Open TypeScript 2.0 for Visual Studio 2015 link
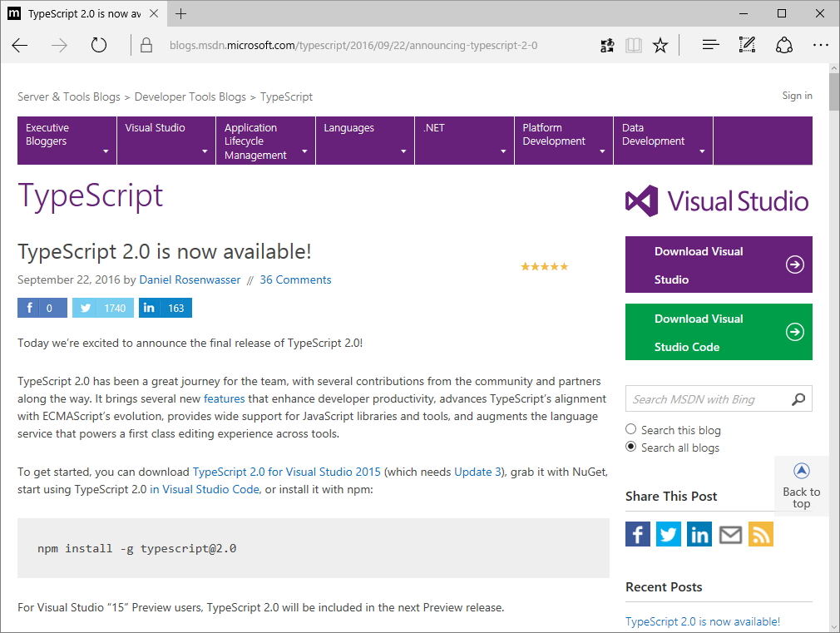The image size is (840, 633). [287, 472]
